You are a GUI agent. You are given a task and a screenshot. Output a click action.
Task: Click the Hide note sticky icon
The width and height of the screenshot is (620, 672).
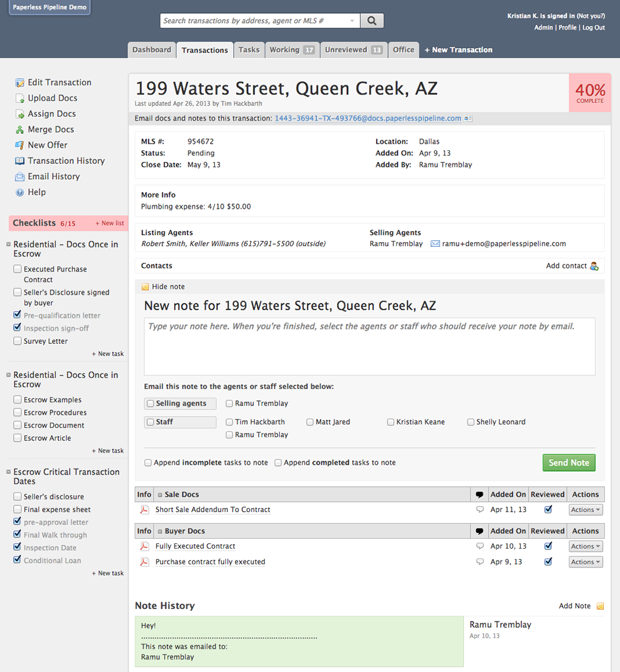click(x=145, y=287)
